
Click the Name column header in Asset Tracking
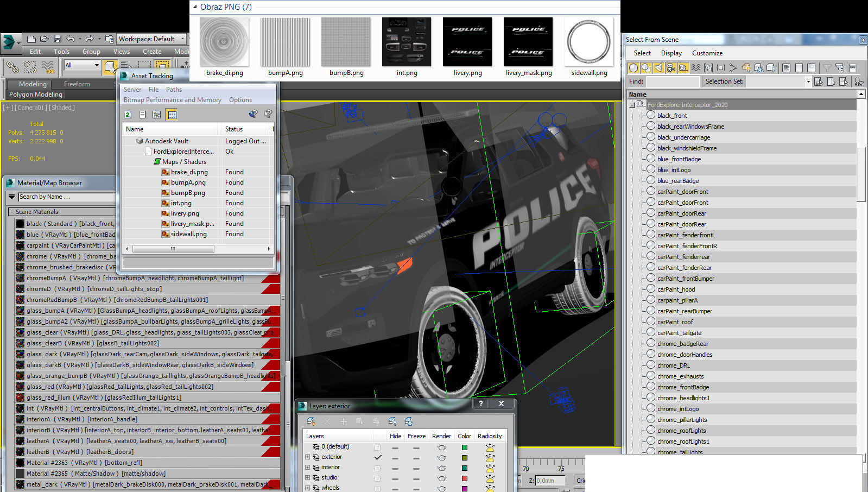coord(170,129)
